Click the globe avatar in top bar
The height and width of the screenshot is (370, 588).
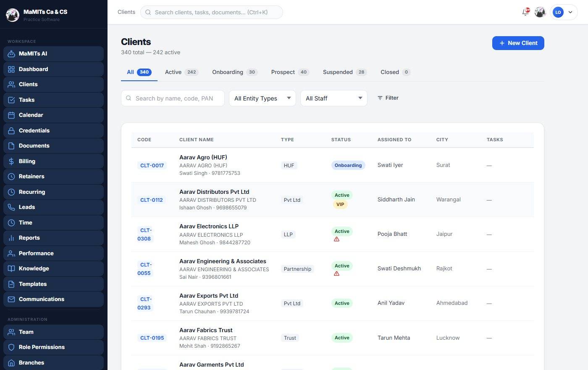click(x=540, y=12)
